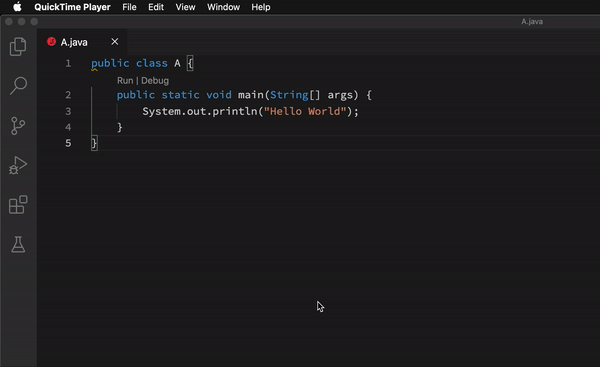Open the Help menu

(x=261, y=7)
